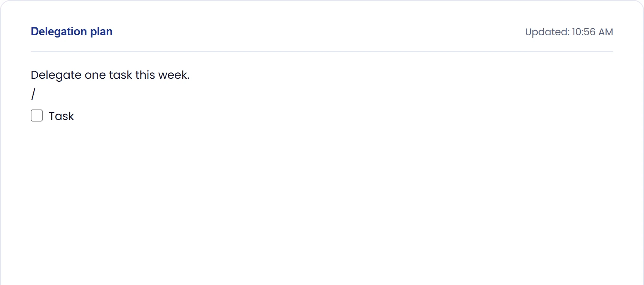This screenshot has height=285, width=644.
Task: Click the AM text in the timestamp
Action: point(605,32)
